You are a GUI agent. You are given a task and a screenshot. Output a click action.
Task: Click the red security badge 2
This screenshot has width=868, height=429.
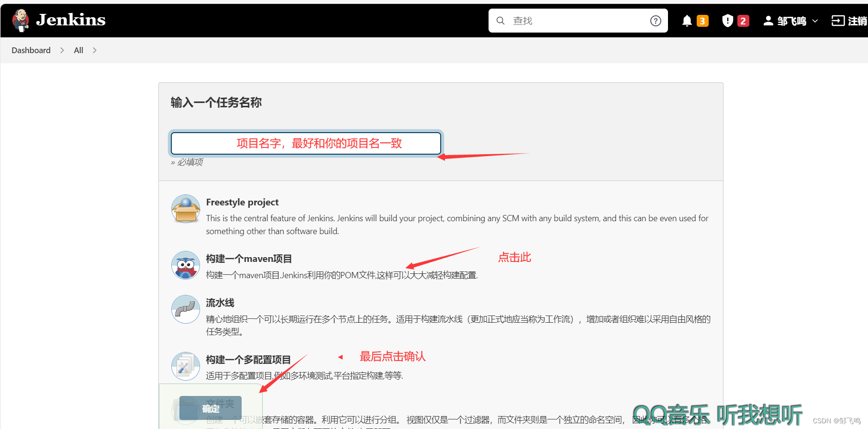(x=743, y=21)
